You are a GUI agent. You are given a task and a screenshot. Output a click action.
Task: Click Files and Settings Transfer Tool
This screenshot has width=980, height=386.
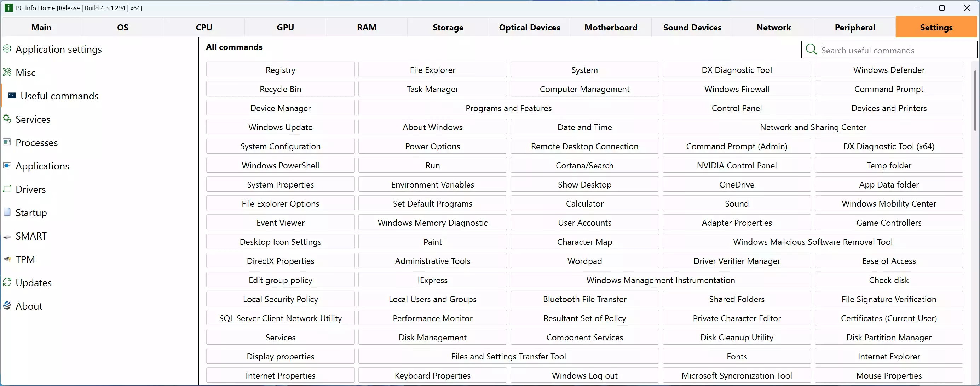tap(509, 356)
